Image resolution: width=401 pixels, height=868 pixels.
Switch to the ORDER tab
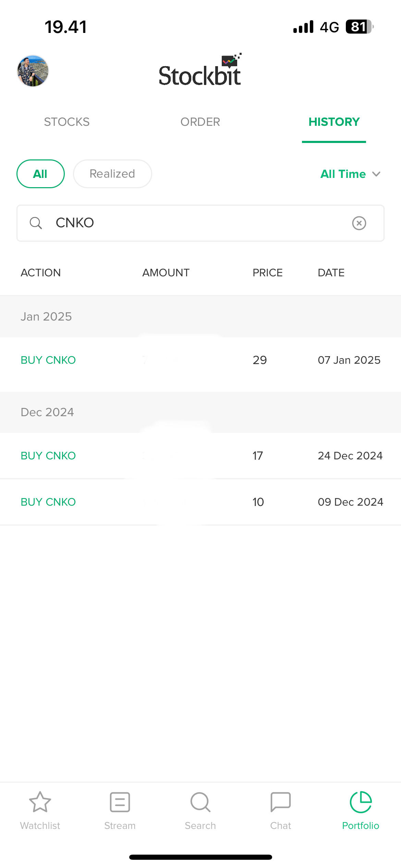pos(200,122)
